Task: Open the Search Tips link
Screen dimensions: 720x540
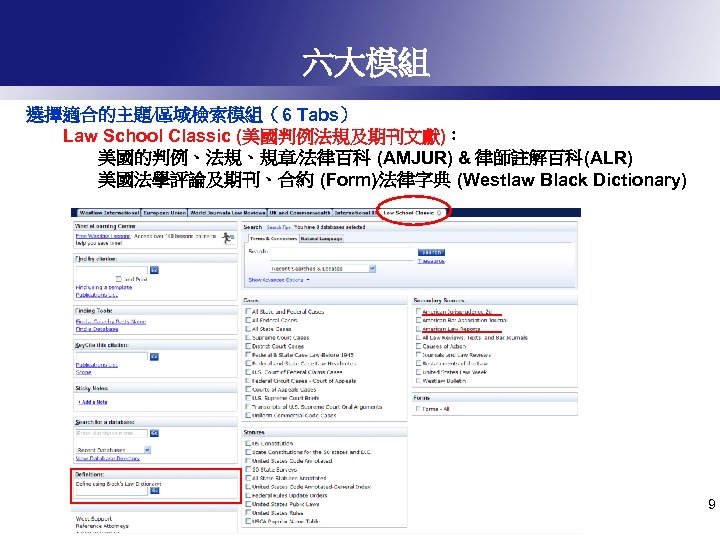Action: [279, 227]
